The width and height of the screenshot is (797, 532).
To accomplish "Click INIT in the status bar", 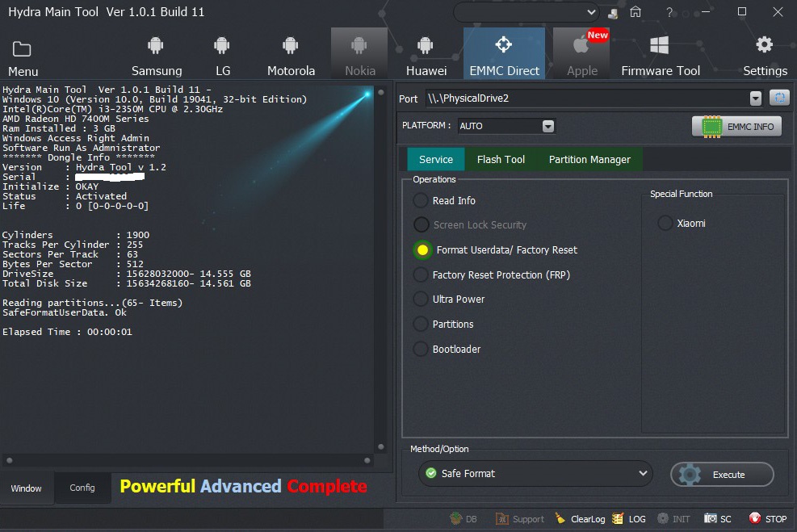I will pos(673,519).
